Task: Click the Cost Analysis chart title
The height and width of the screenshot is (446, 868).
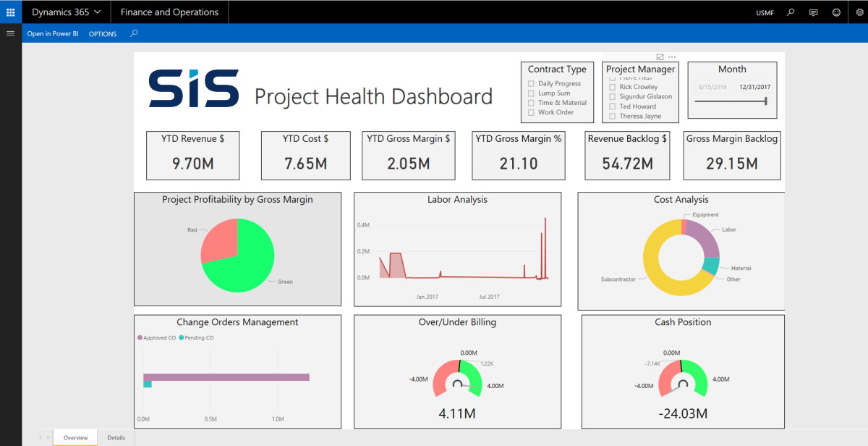Action: pyautogui.click(x=681, y=200)
